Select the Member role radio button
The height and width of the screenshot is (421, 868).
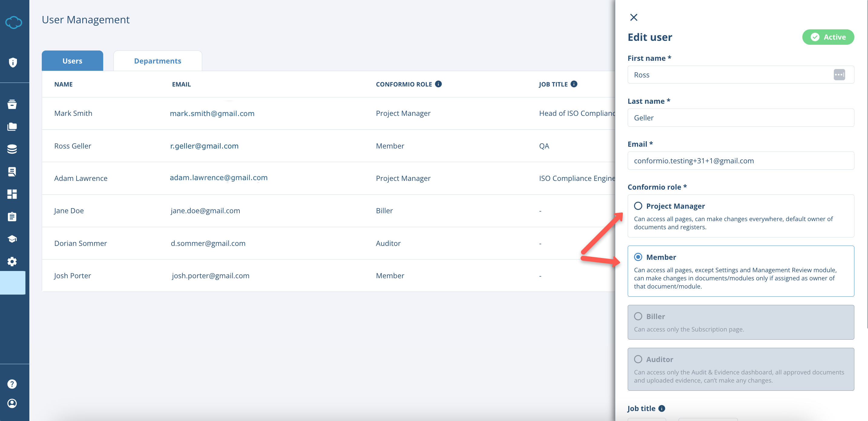639,257
